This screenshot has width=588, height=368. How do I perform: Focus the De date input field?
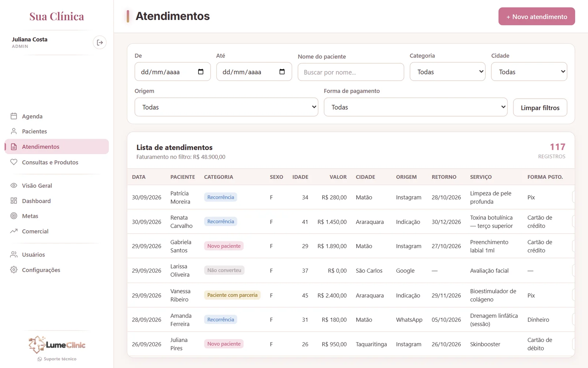point(173,72)
